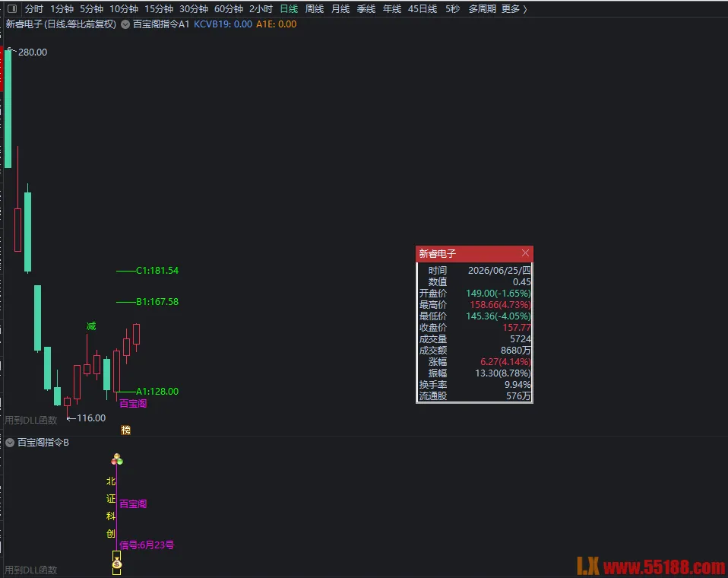The width and height of the screenshot is (728, 578).
Task: Switch to 30分钟 period tab
Action: 194,9
